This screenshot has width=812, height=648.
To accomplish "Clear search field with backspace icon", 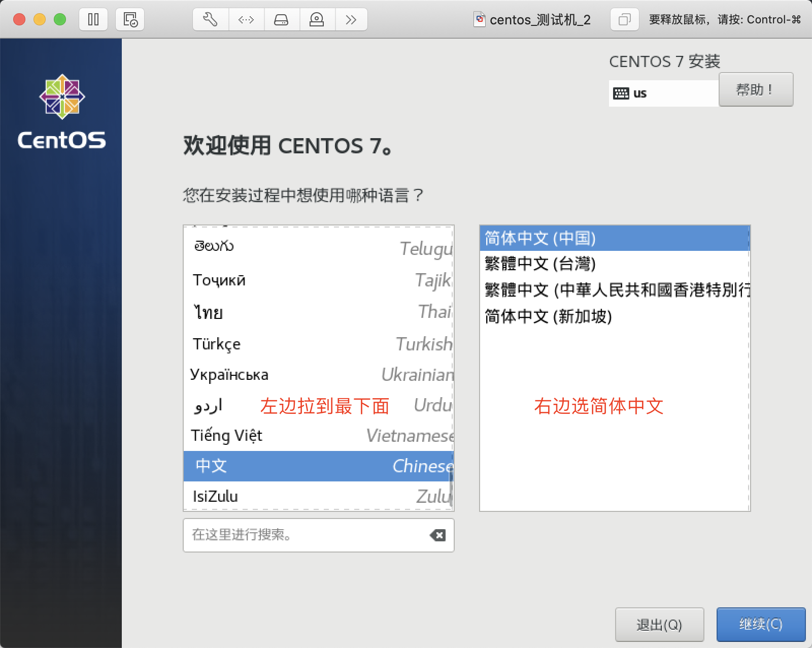I will (437, 535).
